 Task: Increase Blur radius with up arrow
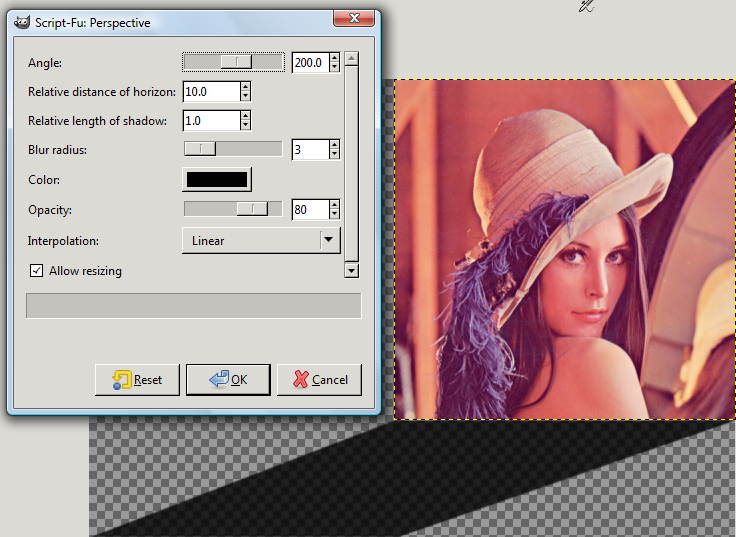[334, 145]
